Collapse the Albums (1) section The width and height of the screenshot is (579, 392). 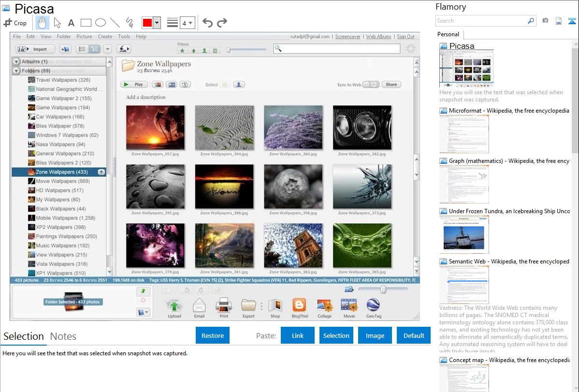(16, 61)
